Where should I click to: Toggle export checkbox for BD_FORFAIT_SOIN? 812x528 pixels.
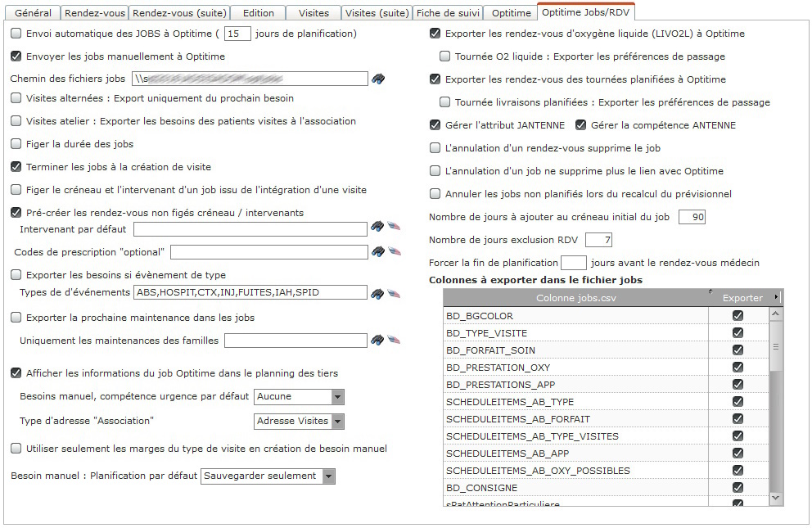click(738, 350)
